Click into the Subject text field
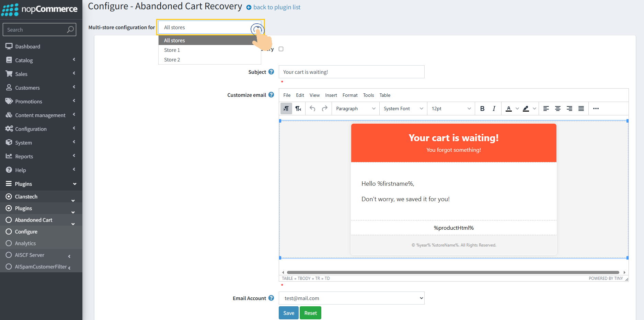Image resolution: width=644 pixels, height=320 pixels. coord(351,72)
